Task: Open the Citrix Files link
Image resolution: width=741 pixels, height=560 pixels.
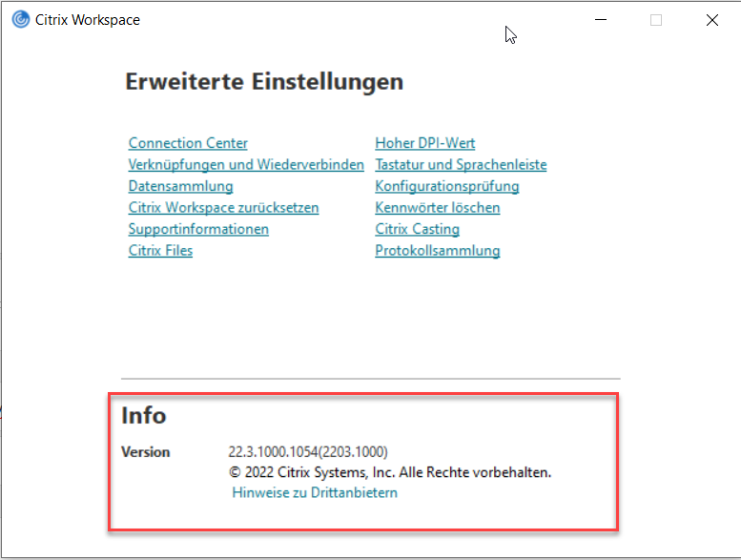Action: pos(160,251)
